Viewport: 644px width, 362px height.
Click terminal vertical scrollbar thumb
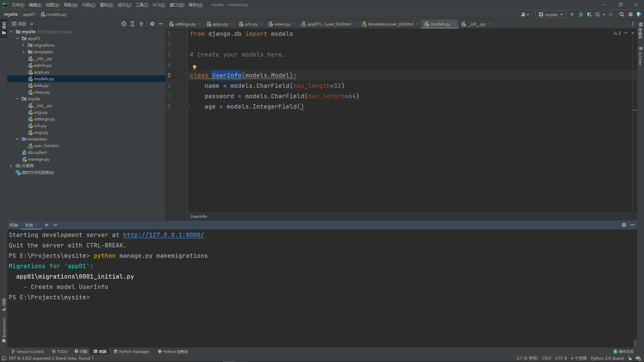tap(635, 343)
